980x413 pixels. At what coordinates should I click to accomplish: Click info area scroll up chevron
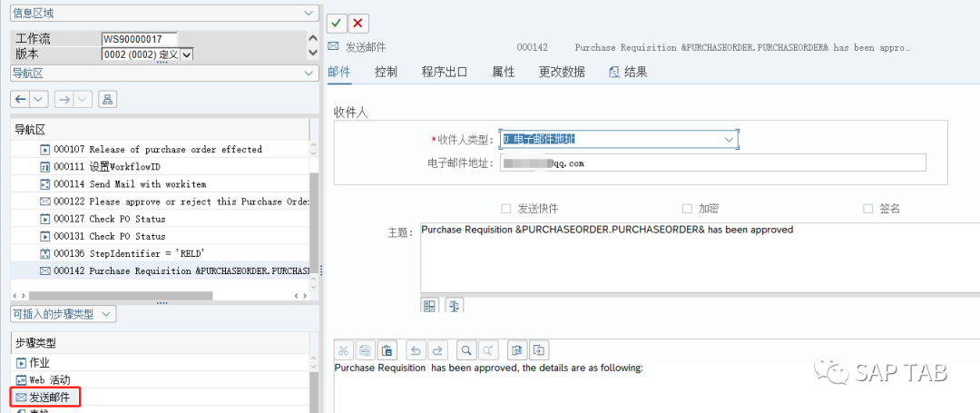click(x=313, y=39)
